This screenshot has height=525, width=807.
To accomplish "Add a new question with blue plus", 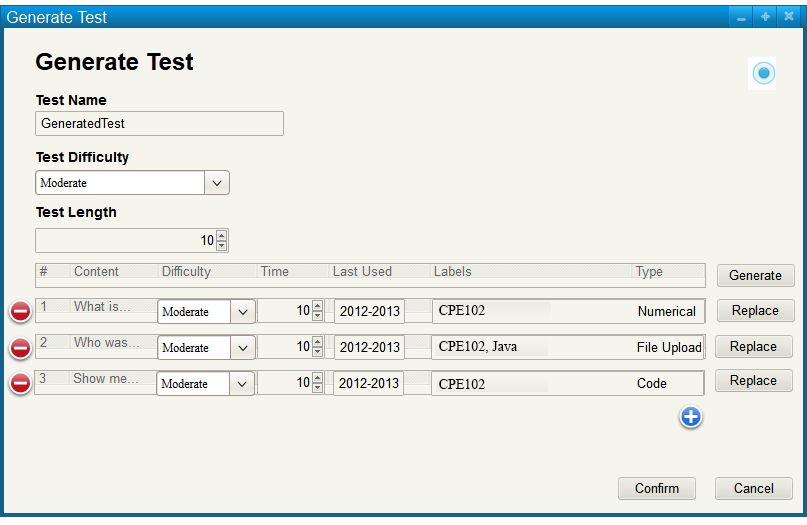I will pos(690,417).
